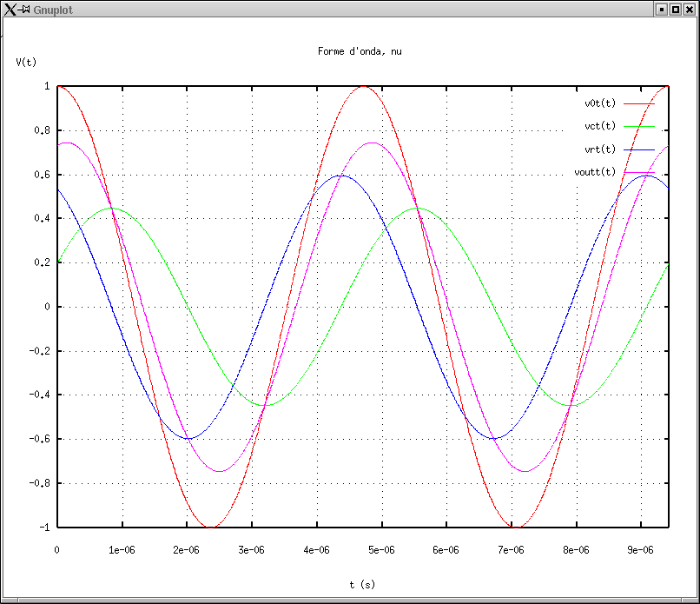The width and height of the screenshot is (700, 604).
Task: Click the plot title "Forme d'onda, nu"
Action: pos(360,51)
